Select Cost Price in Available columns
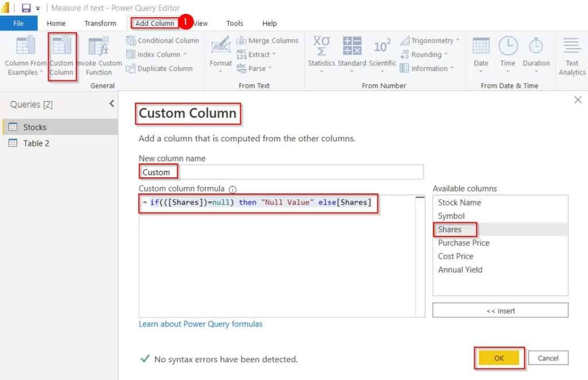588x380 pixels. coord(500,257)
